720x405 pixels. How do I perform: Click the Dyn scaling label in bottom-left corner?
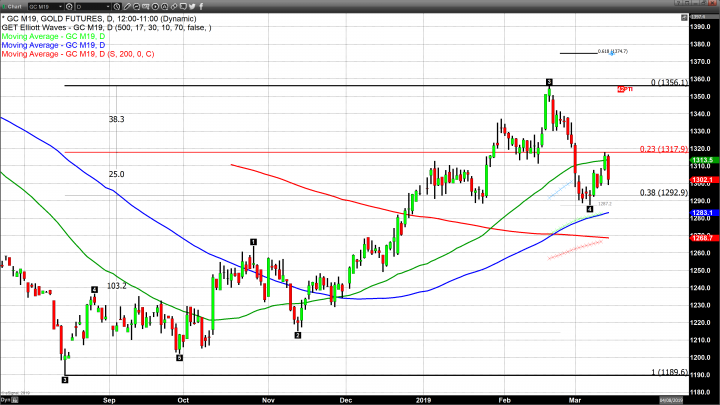(x=5, y=400)
